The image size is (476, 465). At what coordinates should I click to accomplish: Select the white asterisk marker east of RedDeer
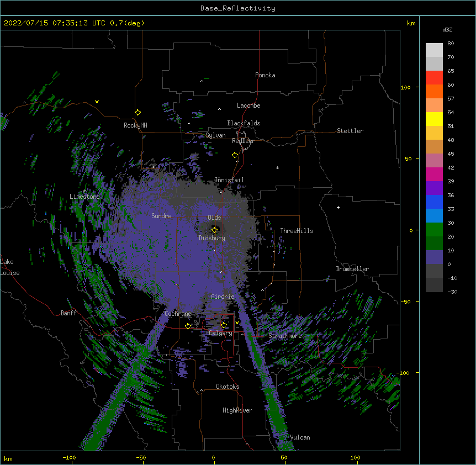coord(277,167)
